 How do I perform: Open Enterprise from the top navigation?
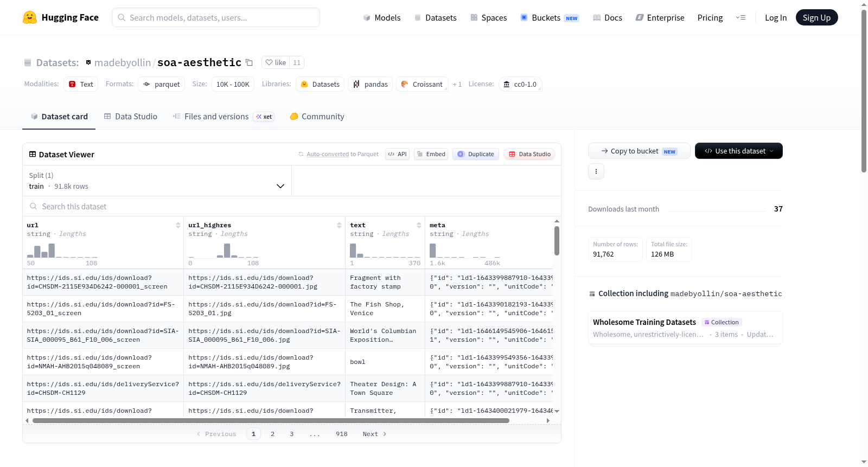tap(660, 17)
